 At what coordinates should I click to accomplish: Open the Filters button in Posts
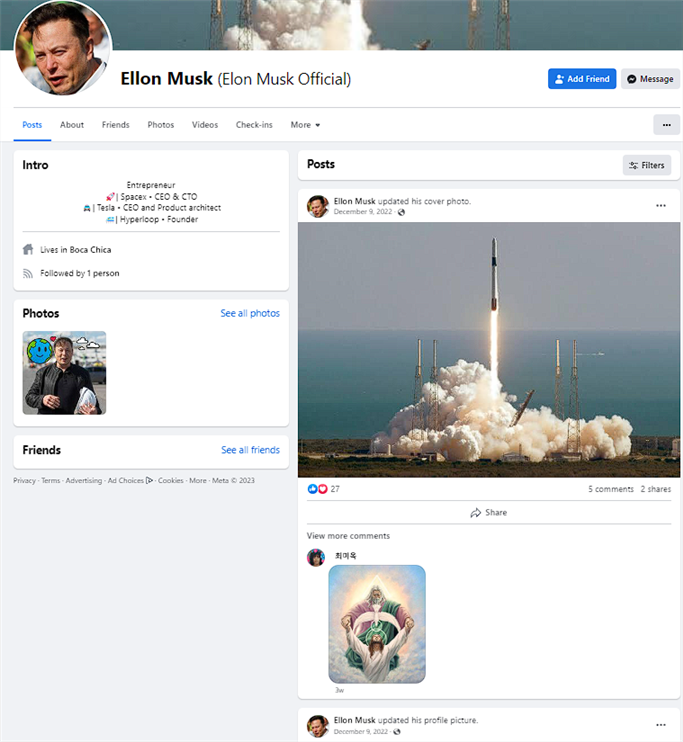647,165
